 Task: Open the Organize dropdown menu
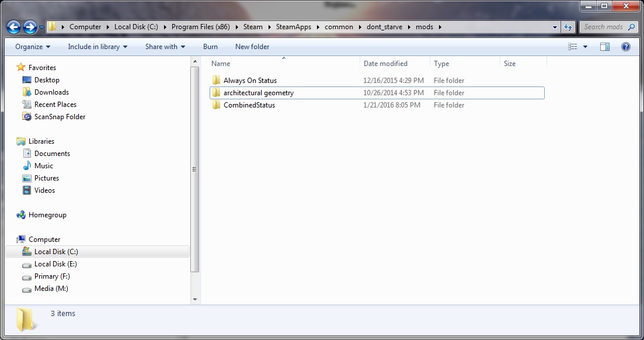click(x=33, y=47)
